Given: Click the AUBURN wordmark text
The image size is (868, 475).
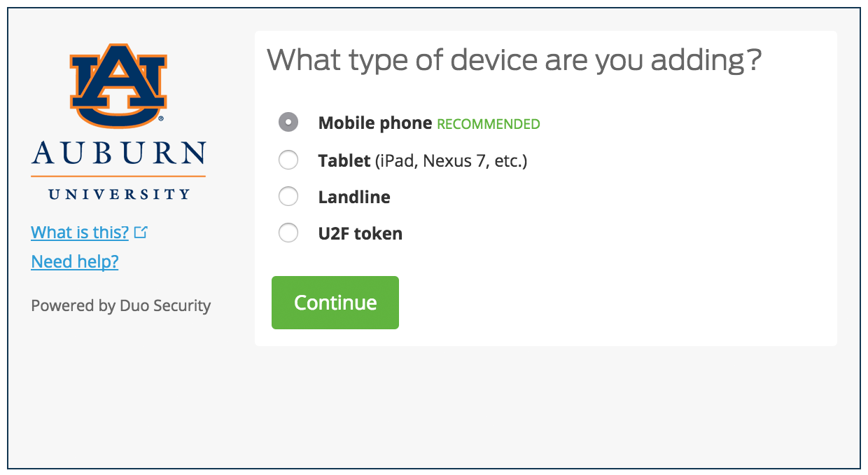Looking at the screenshot, I should (118, 153).
